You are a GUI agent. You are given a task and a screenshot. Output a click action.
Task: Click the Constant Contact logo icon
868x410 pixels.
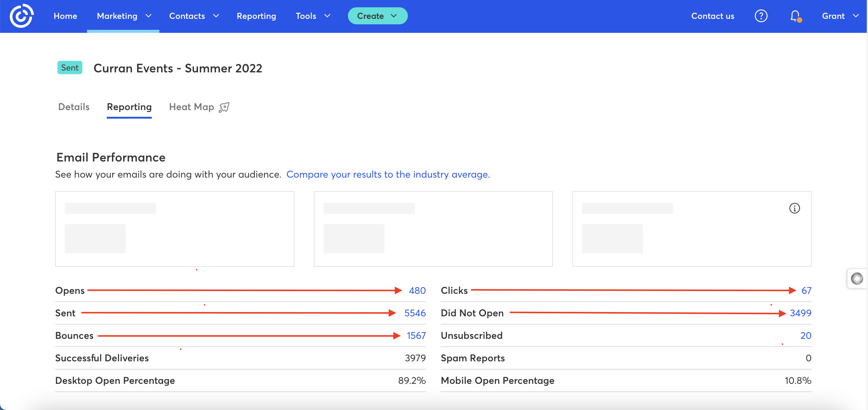click(21, 16)
